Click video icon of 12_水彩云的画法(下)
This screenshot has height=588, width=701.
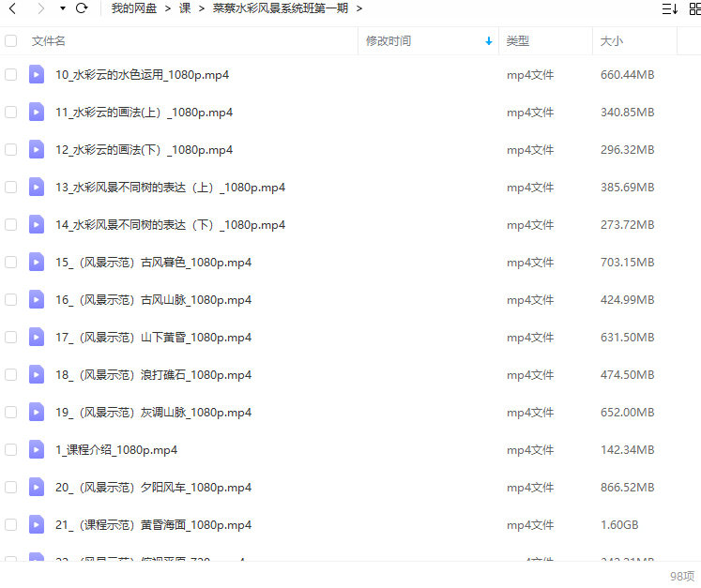(37, 149)
